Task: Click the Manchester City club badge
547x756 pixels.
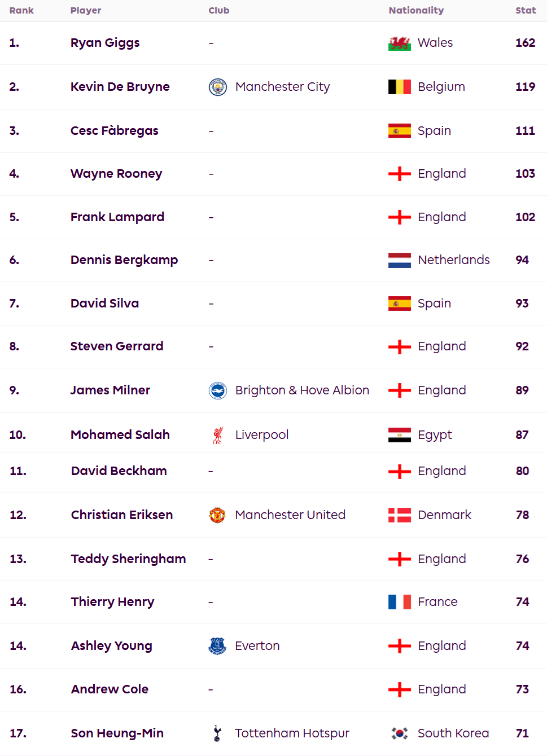Action: coord(218,87)
